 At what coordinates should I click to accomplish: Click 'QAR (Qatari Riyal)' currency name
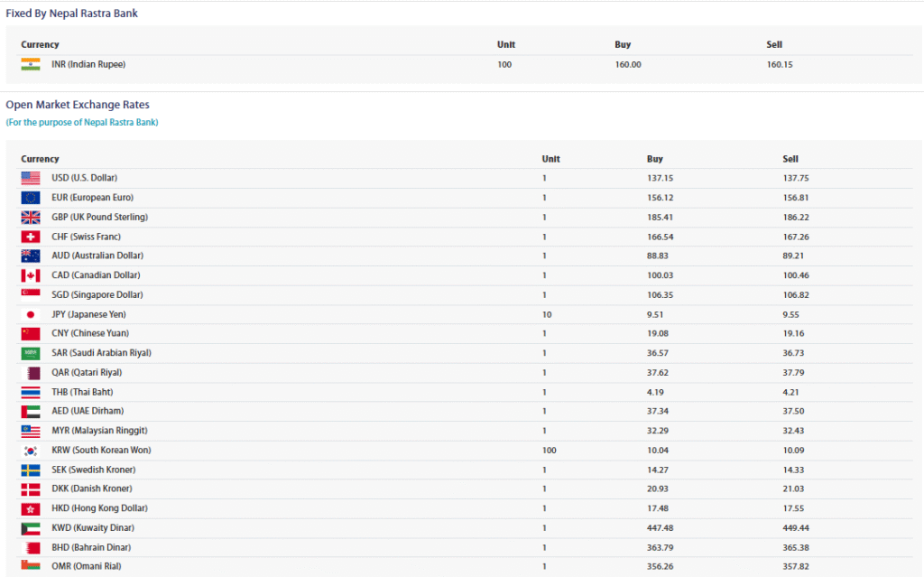click(87, 372)
